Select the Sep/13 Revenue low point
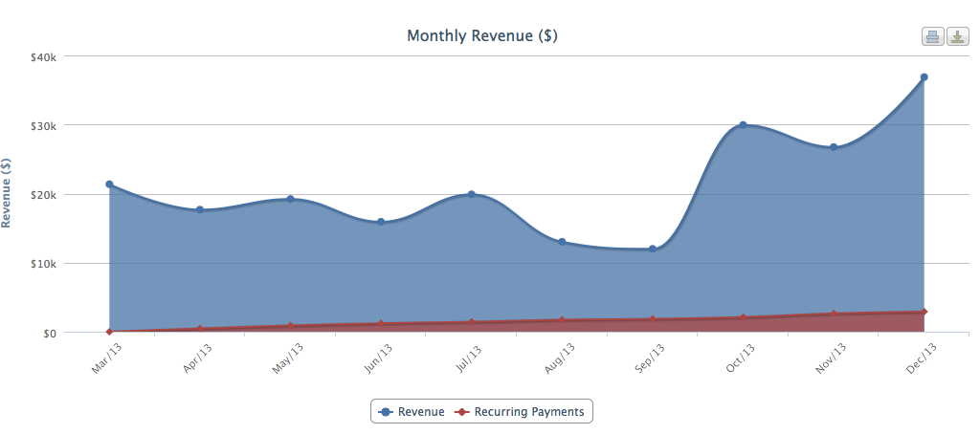The width and height of the screenshot is (980, 434). 653,249
